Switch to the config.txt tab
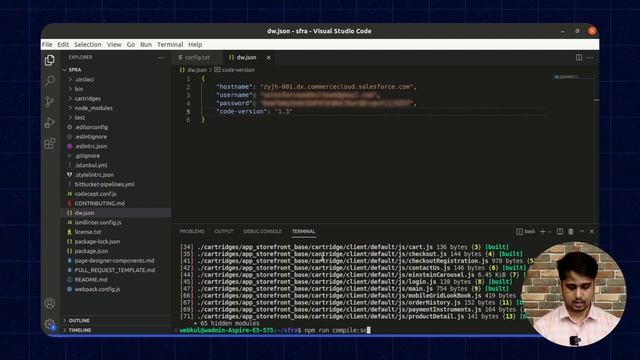 click(197, 58)
